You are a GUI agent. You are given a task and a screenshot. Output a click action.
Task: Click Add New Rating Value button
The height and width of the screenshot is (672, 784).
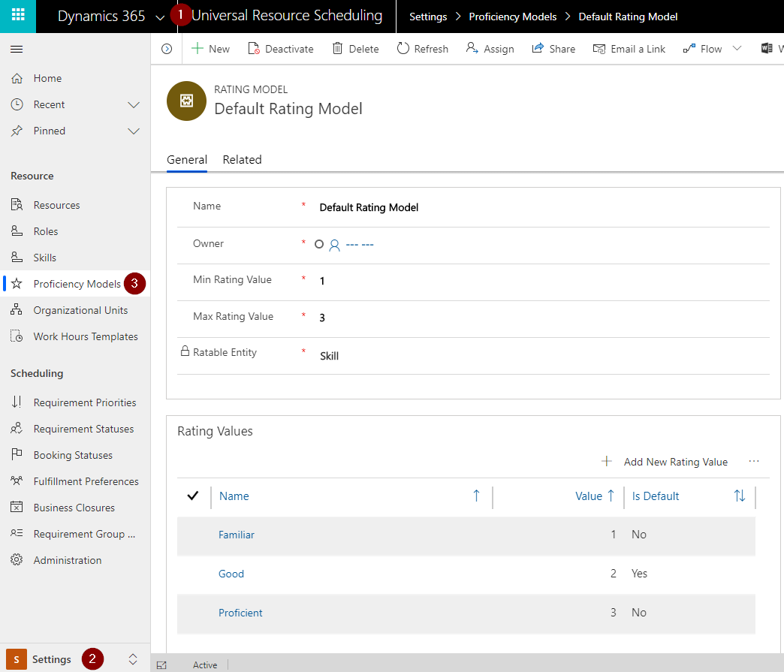tap(665, 462)
